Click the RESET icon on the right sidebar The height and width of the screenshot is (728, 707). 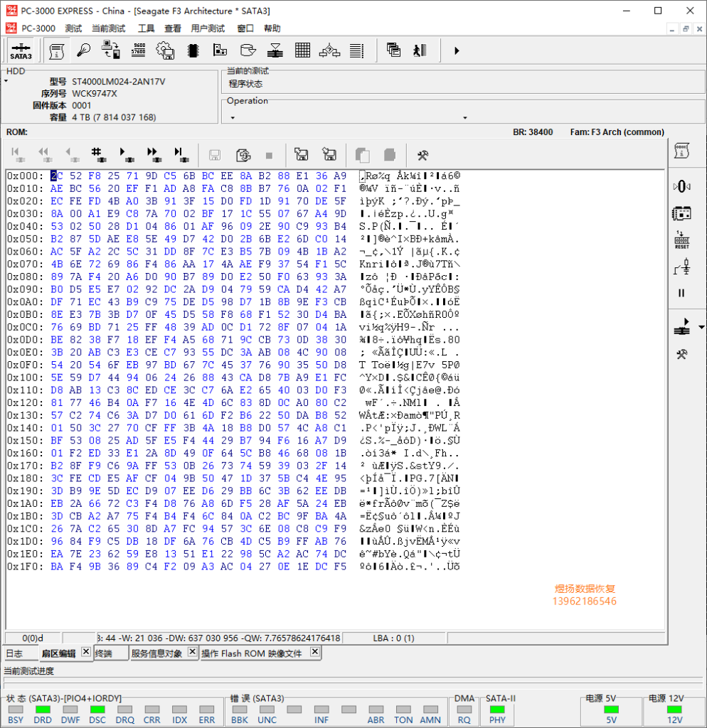click(x=681, y=240)
